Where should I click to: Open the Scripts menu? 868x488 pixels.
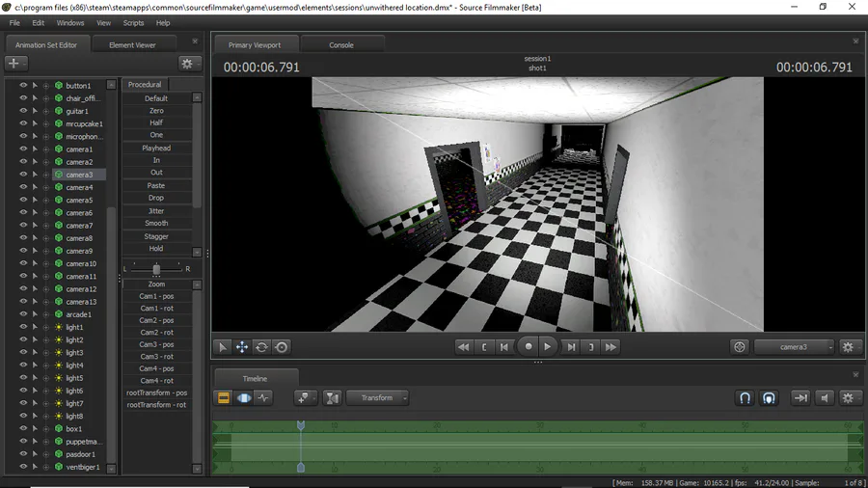pyautogui.click(x=133, y=23)
